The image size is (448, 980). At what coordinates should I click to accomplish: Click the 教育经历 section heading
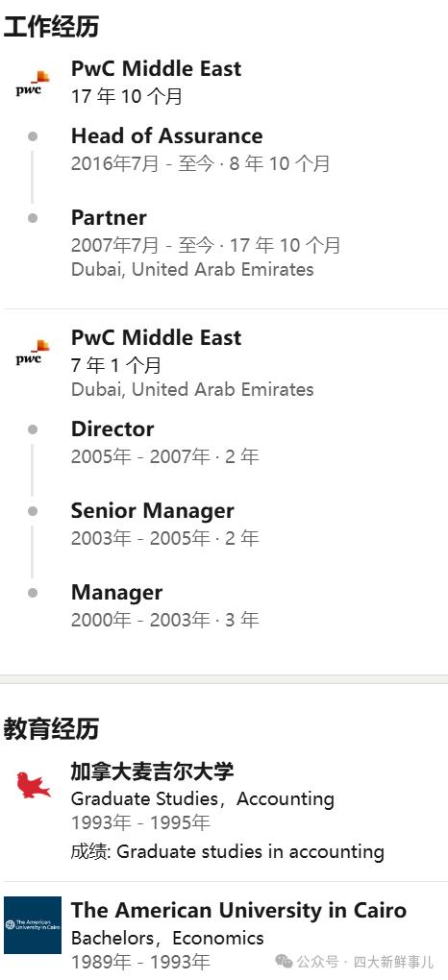(51, 729)
